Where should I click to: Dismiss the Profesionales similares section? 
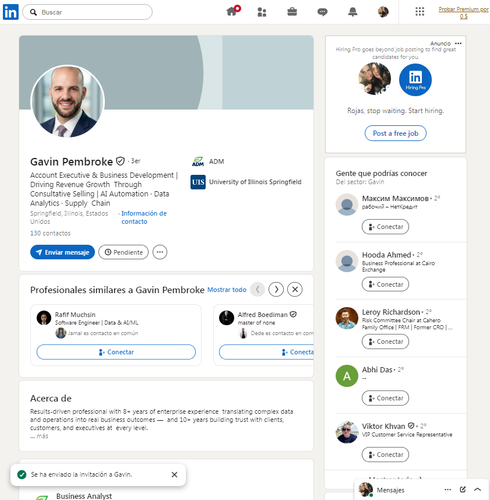pyautogui.click(x=295, y=289)
